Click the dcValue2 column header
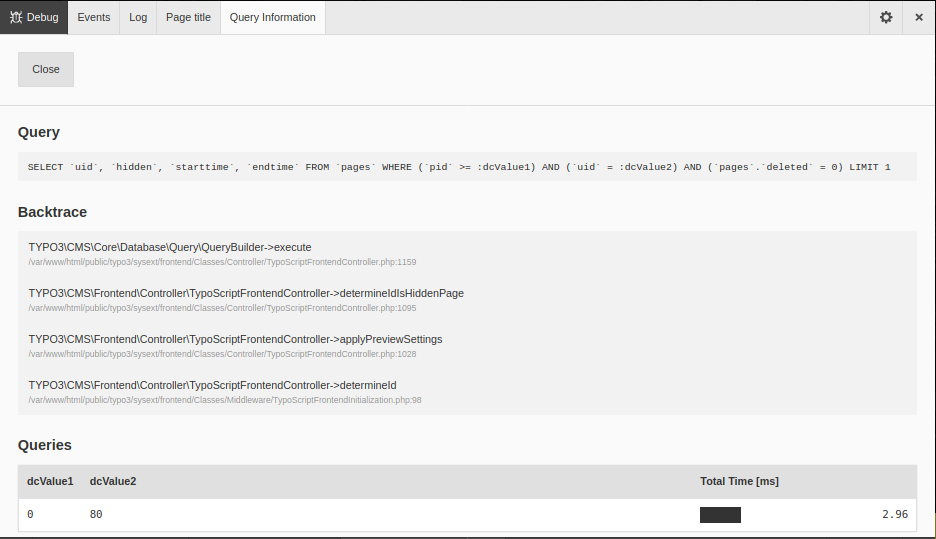The width and height of the screenshot is (936, 539). pyautogui.click(x=113, y=481)
